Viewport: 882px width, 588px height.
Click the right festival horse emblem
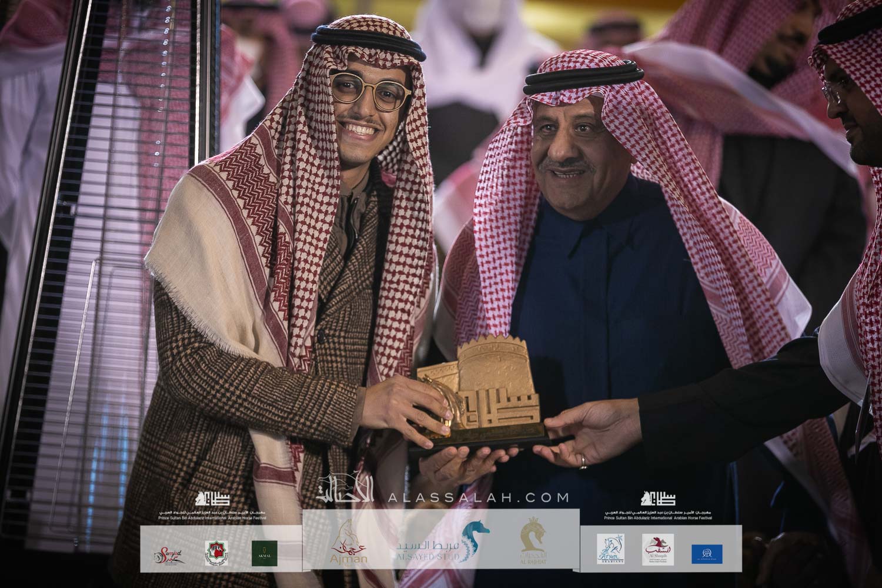click(x=658, y=498)
